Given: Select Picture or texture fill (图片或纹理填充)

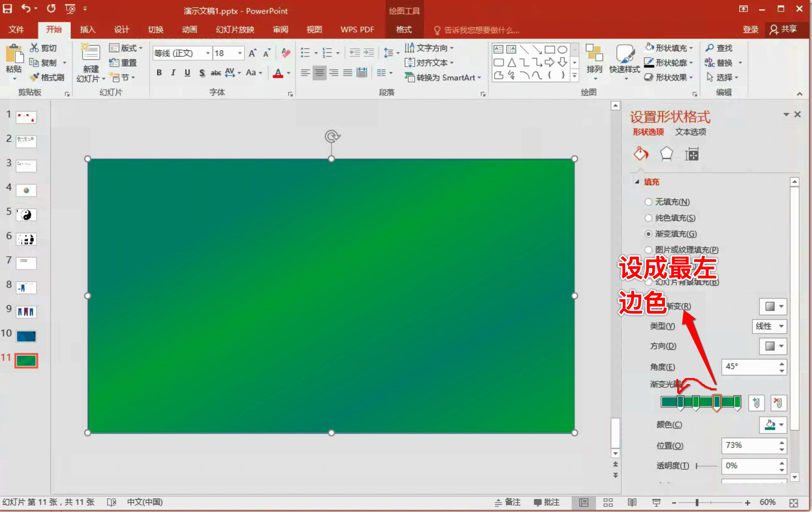Looking at the screenshot, I should [681, 250].
